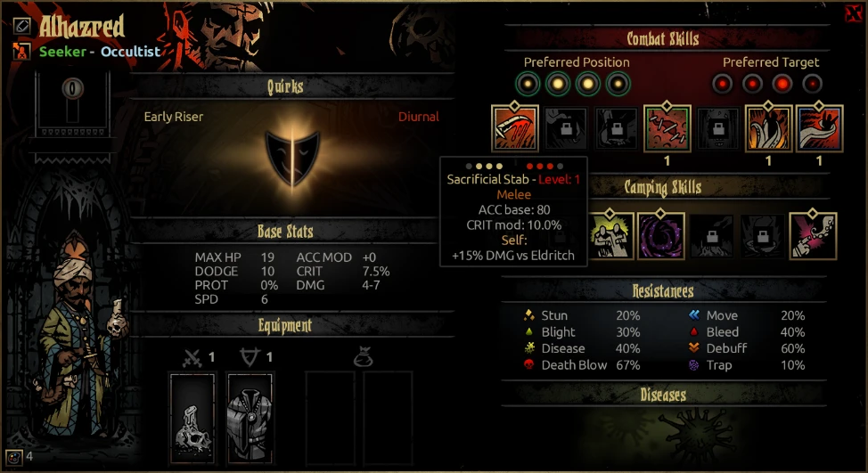Screen dimensions: 868x473
Task: Toggle the blue tentacle hand combat skill
Action: click(x=819, y=128)
